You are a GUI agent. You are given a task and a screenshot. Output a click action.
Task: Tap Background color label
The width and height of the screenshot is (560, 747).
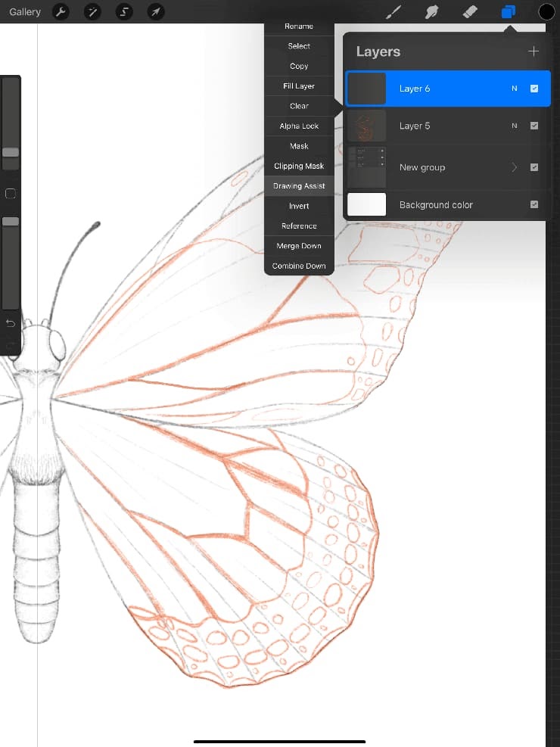click(436, 205)
